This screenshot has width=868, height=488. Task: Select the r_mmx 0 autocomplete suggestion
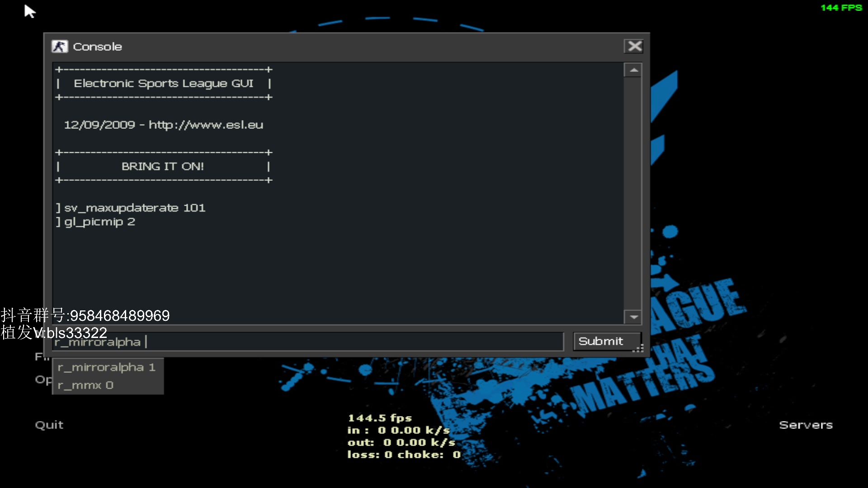pos(86,385)
